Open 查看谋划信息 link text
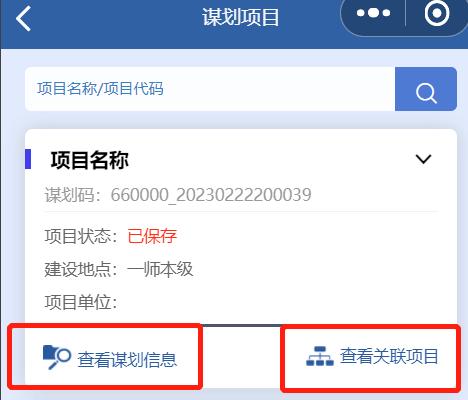 [x=127, y=360]
